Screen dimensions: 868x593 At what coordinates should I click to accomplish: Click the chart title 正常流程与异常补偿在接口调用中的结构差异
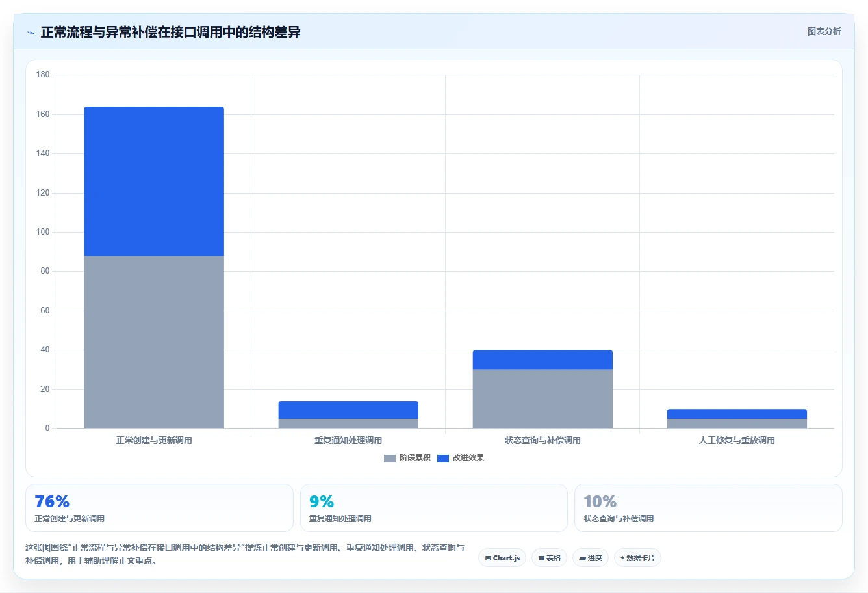(x=170, y=32)
